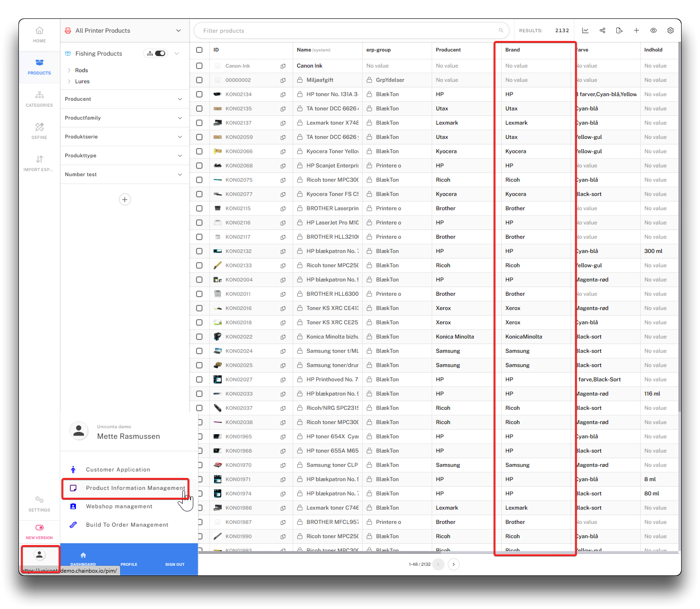Click the share icon in top toolbar
This screenshot has width=700, height=609.
coord(602,30)
